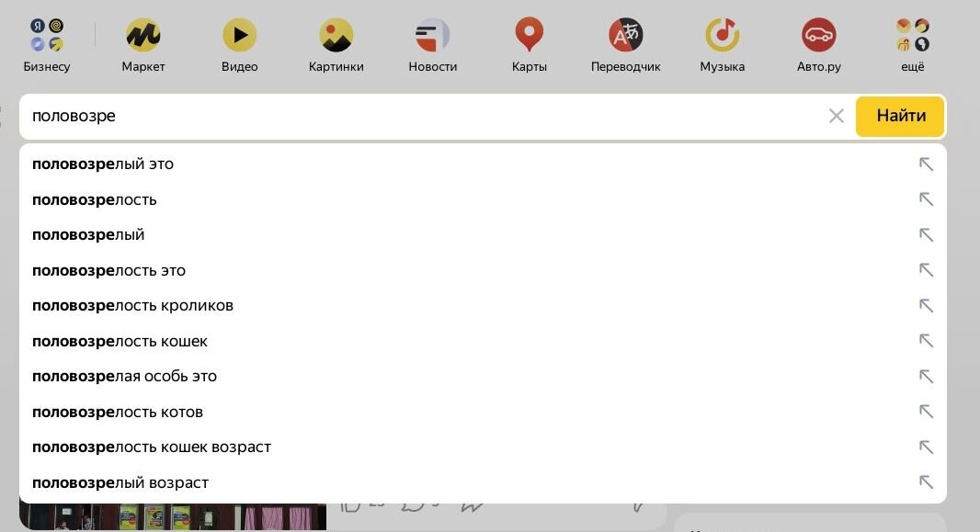Screen dimensions: 980x532
Task: Open the Музыка service icon
Action: tap(723, 35)
